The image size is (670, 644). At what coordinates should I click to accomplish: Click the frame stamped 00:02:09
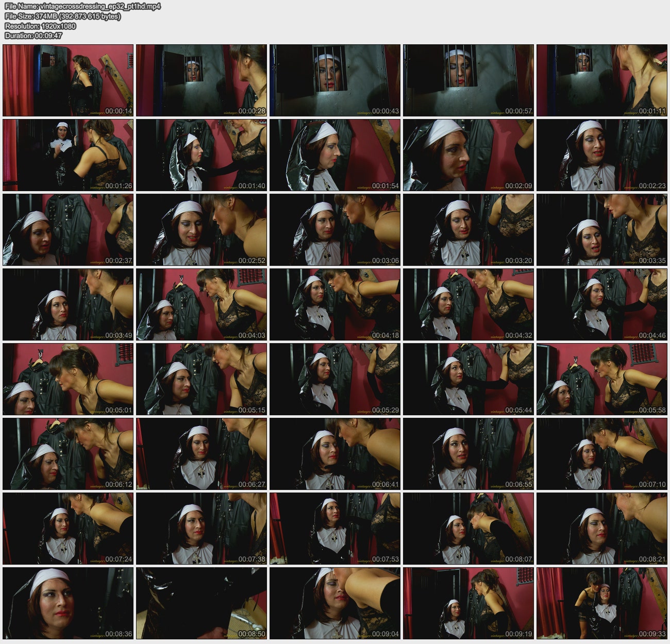[468, 155]
